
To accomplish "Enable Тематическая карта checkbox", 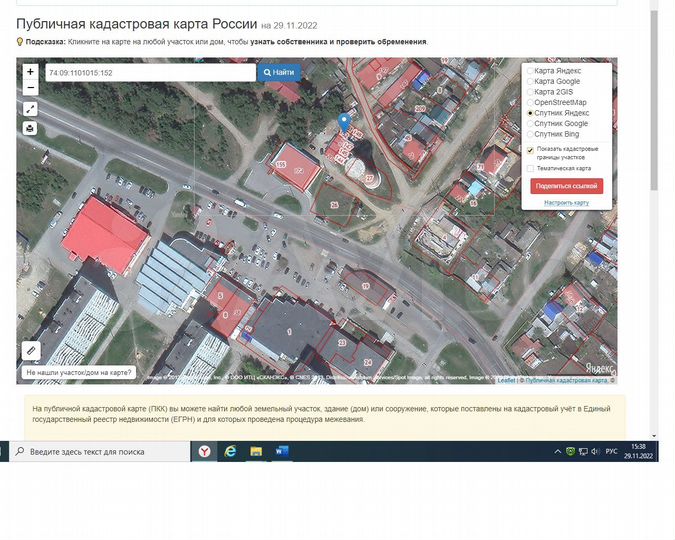I will [x=530, y=168].
